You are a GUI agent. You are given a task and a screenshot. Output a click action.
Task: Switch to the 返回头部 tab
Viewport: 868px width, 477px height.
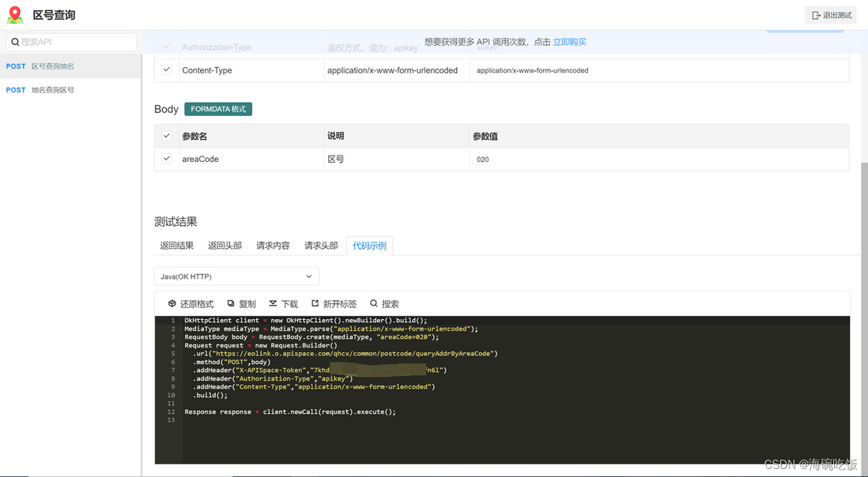click(x=225, y=246)
